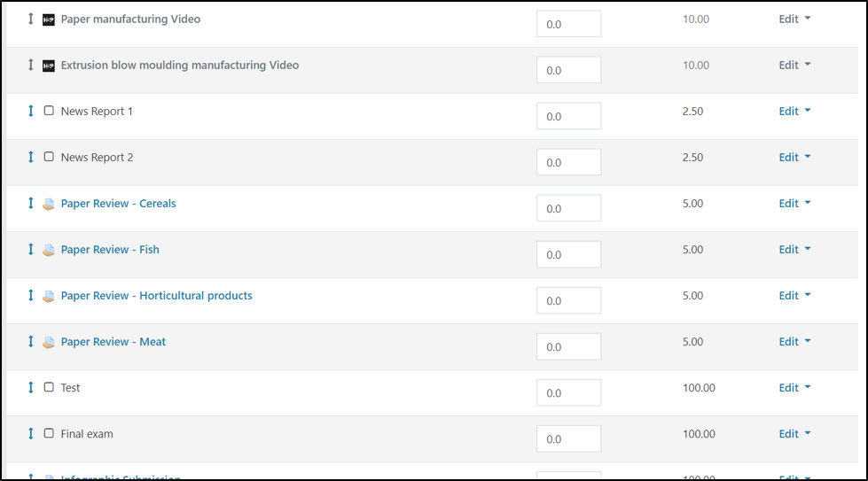This screenshot has width=868, height=481.
Task: Click the square icon beside News Report 2
Action: pos(49,157)
